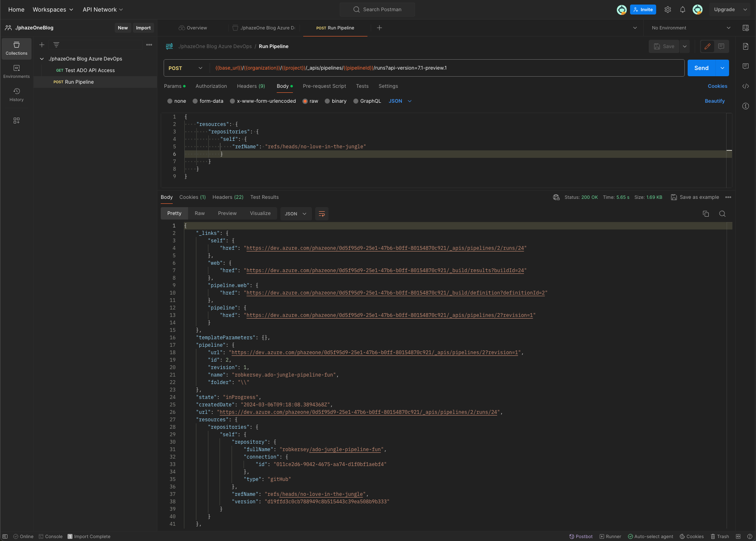
Task: Click the Import button
Action: coord(143,28)
